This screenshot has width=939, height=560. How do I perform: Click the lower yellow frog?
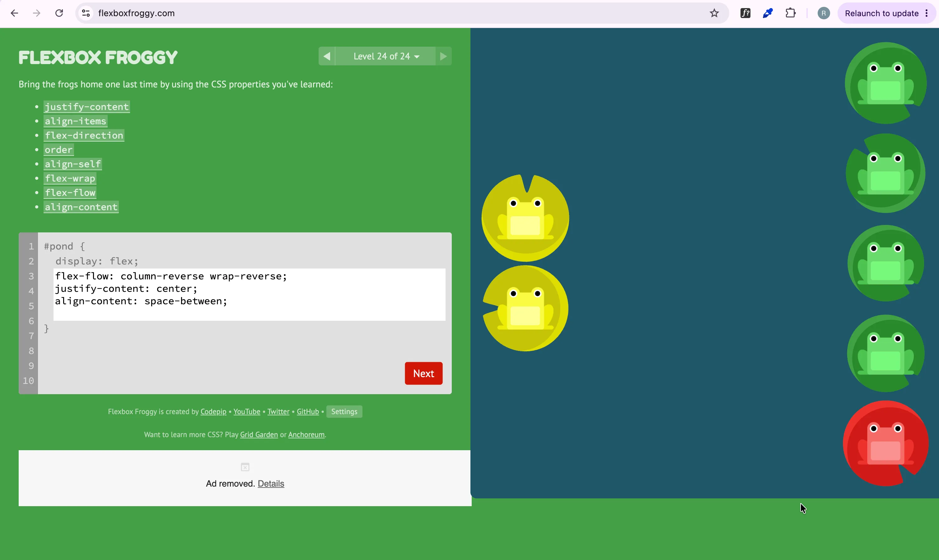(x=525, y=308)
